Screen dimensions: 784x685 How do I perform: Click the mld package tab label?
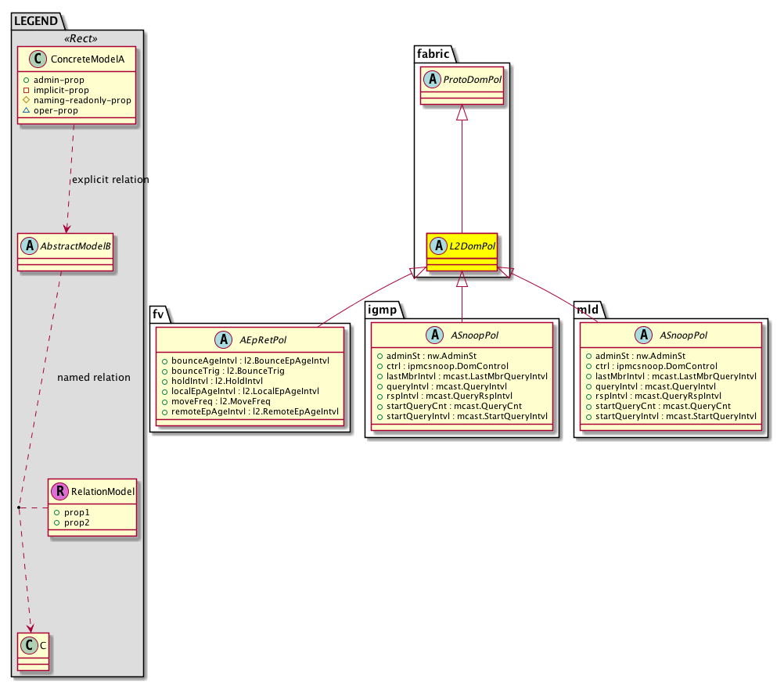coord(587,310)
